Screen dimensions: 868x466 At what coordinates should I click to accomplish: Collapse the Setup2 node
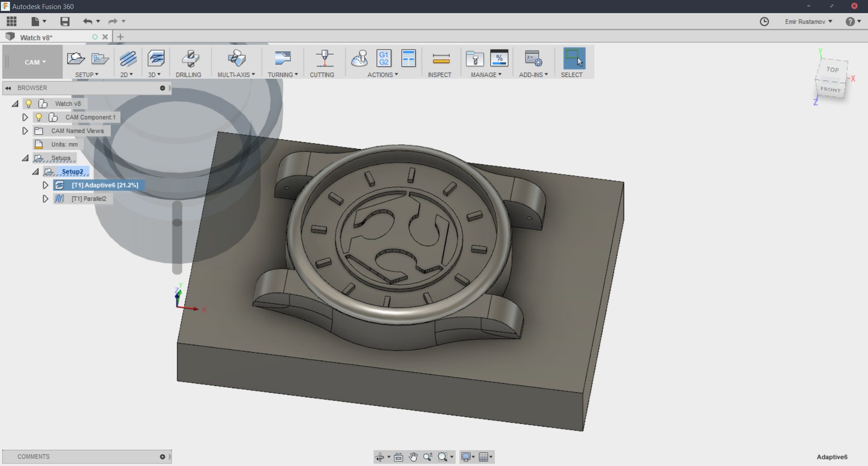(x=35, y=171)
